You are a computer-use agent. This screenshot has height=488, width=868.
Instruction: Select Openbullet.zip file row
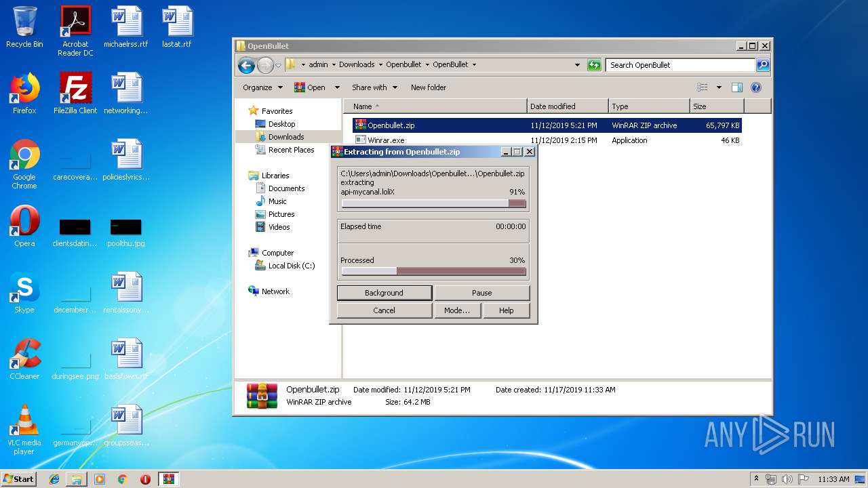547,125
